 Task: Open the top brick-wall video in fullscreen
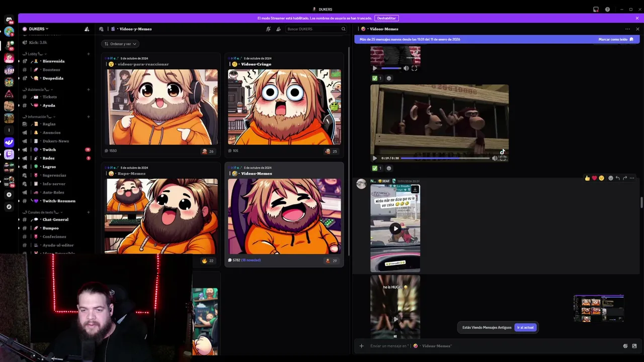point(414,68)
